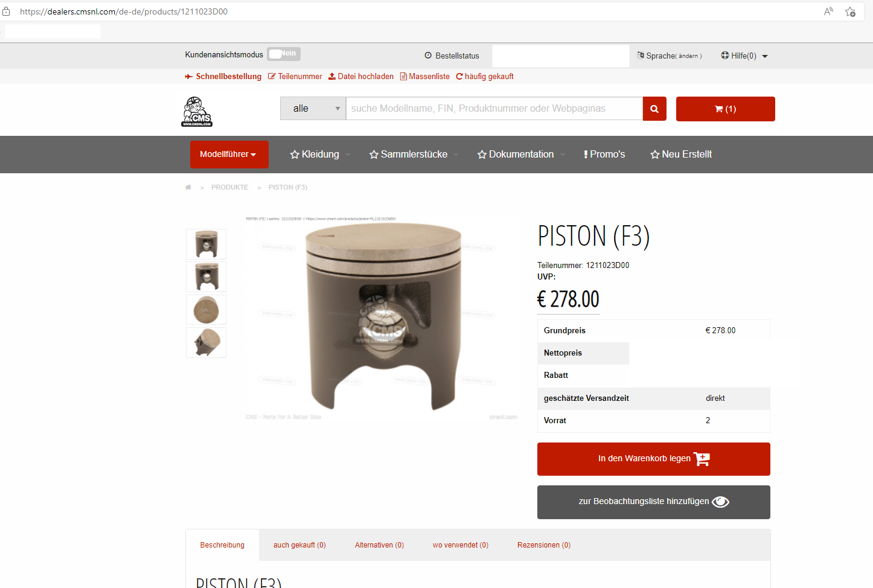Toggle the Kundenansichtsmodus switch
This screenshot has height=588, width=873.
click(x=284, y=54)
